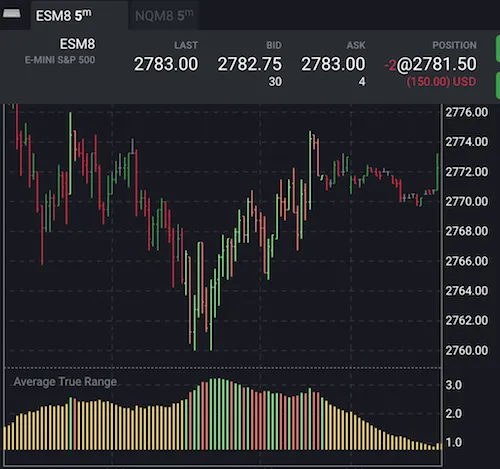Click the 2772.00 price axis label
This screenshot has height=469, width=500.
click(467, 172)
